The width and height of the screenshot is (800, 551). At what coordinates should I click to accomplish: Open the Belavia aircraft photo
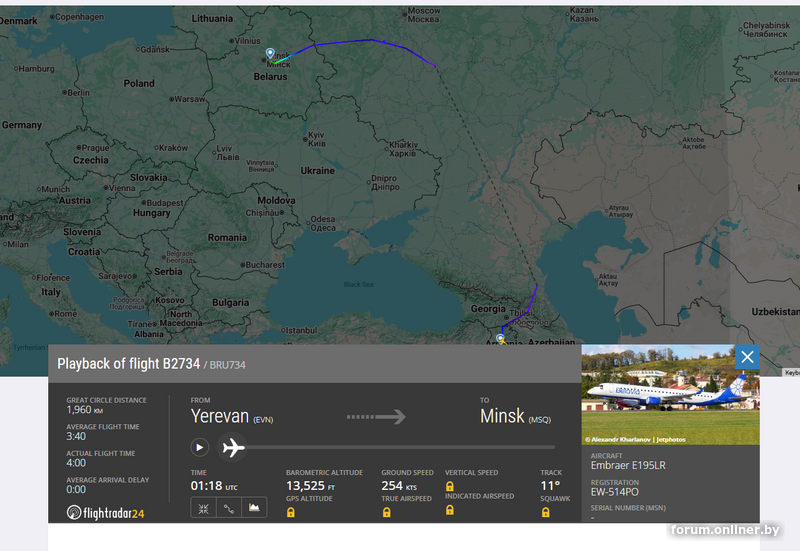pyautogui.click(x=670, y=394)
